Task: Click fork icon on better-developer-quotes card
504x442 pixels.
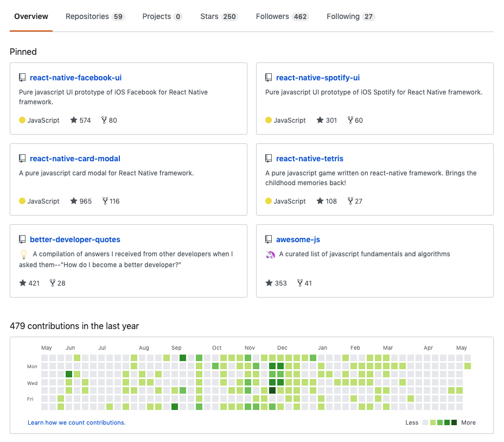Action: point(53,283)
